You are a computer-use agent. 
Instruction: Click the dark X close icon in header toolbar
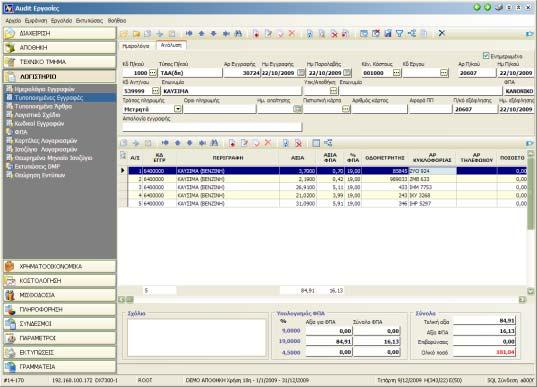[442, 34]
